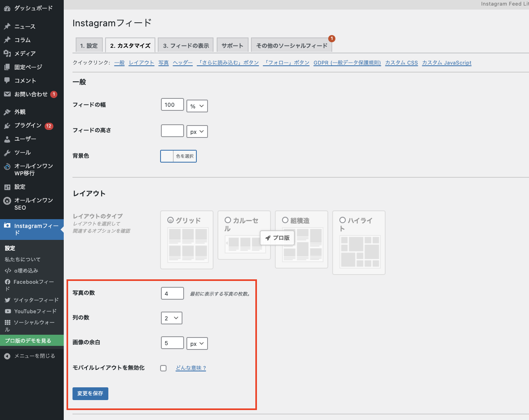Click the グリッド layout preview thumbnail

(188, 245)
